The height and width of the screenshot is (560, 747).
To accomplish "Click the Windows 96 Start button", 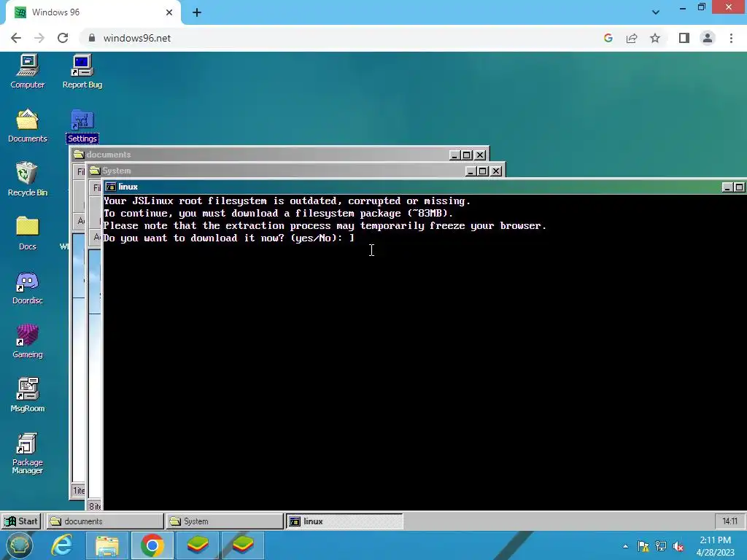I will (x=21, y=521).
